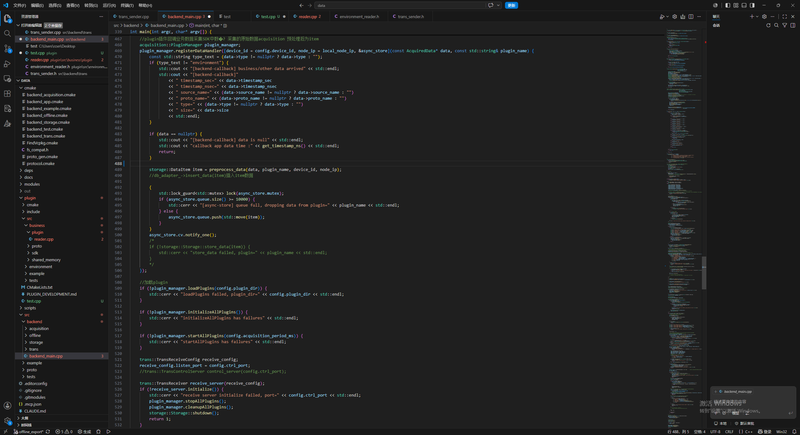
Task: Click the plus icon in chat panel header
Action: tap(752, 16)
